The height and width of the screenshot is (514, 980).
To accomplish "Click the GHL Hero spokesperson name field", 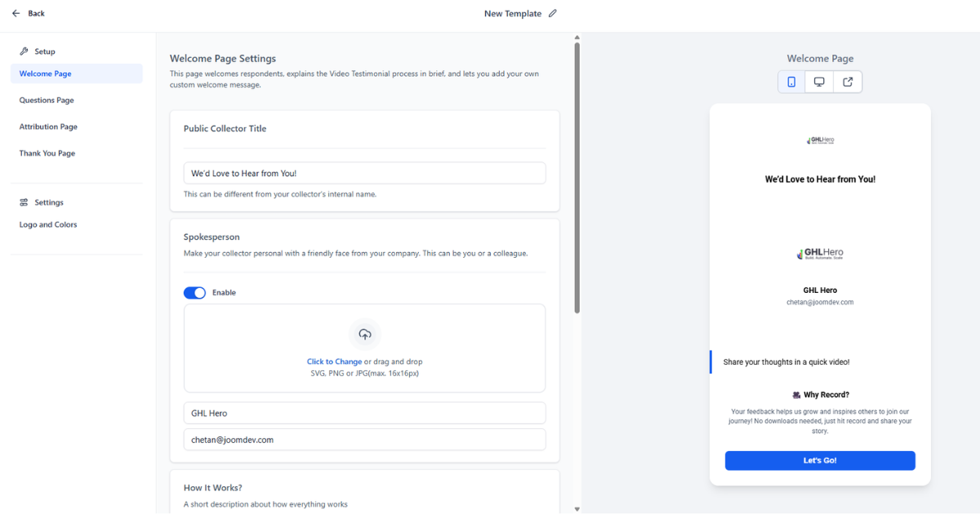I will (365, 413).
